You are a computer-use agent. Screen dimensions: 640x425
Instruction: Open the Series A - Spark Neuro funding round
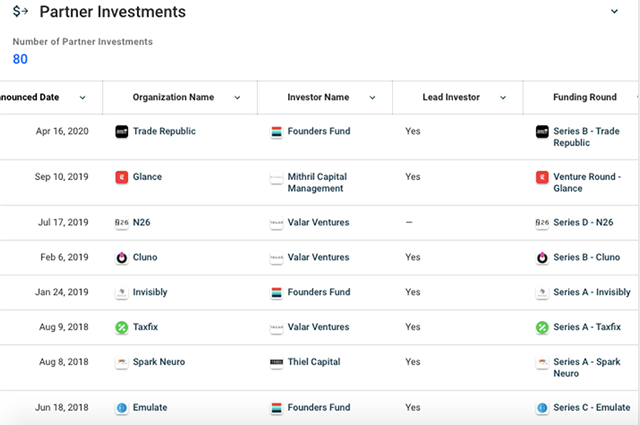coord(587,367)
